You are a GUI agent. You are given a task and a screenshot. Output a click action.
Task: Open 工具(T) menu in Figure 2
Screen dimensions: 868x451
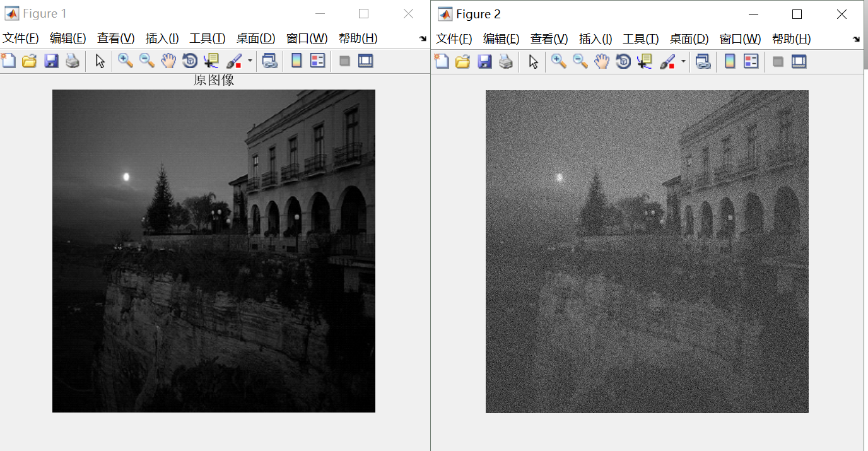tap(641, 39)
